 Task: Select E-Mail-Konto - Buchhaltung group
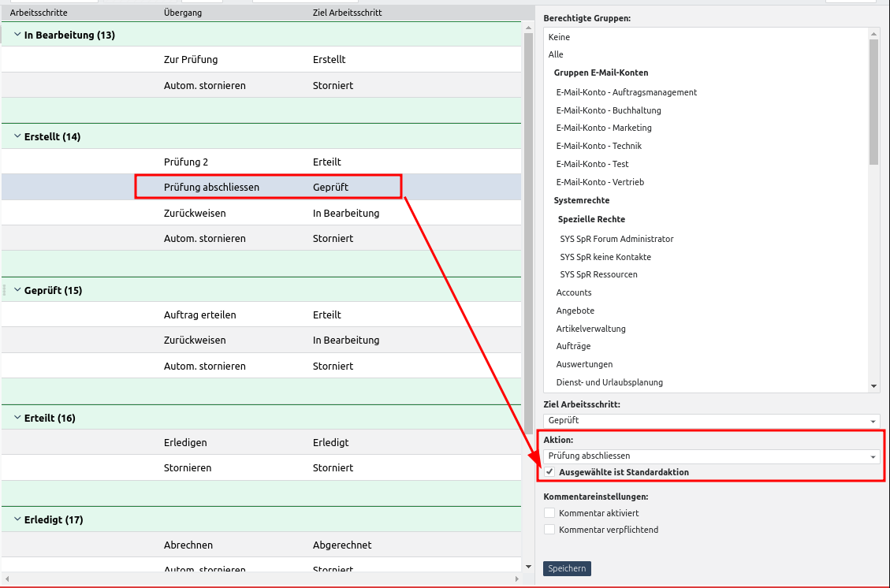(x=608, y=110)
